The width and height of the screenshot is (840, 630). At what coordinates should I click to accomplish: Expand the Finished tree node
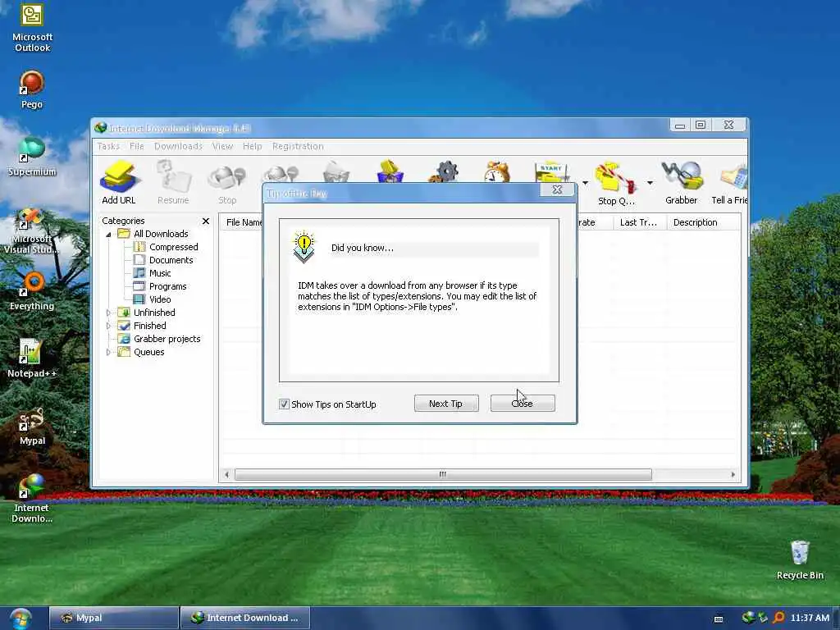108,326
